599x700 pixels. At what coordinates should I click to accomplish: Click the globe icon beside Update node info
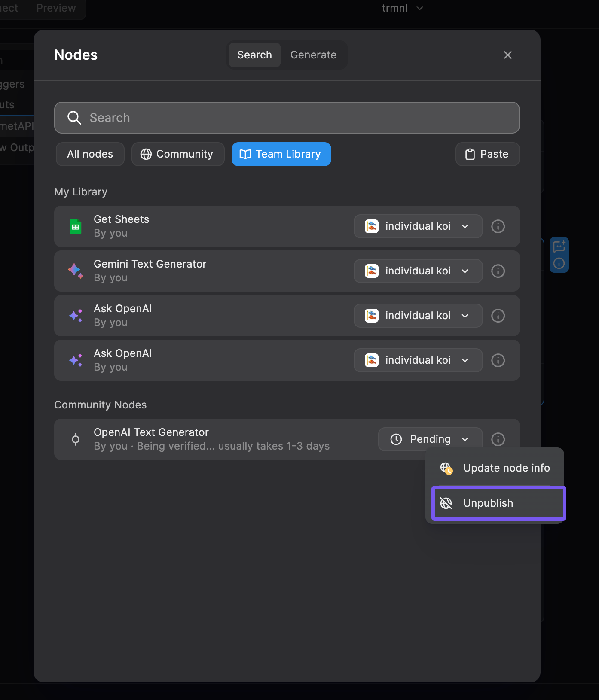[x=446, y=468]
